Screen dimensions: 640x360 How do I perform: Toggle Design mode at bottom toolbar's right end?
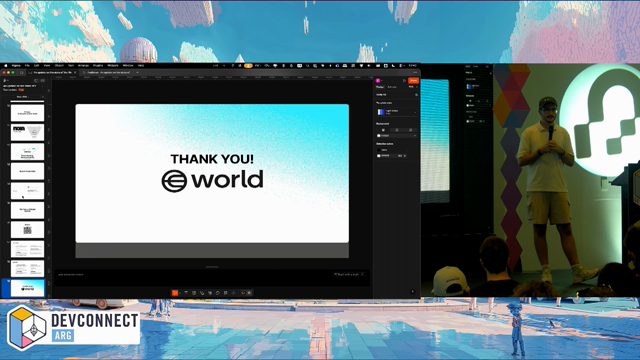click(x=249, y=293)
